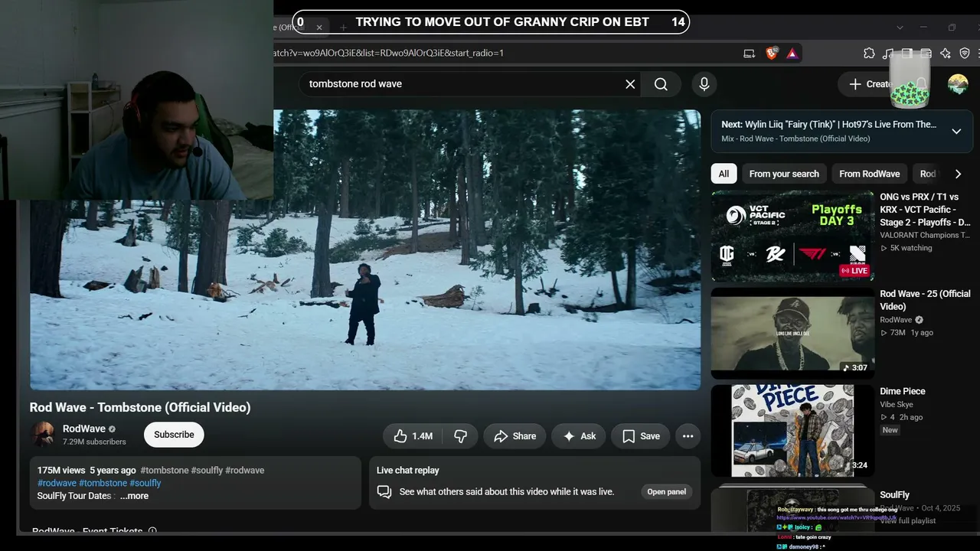Open the 'Rod Wave - 25 (Official Video)' title
This screenshot has width=980, height=551.
coord(925,300)
